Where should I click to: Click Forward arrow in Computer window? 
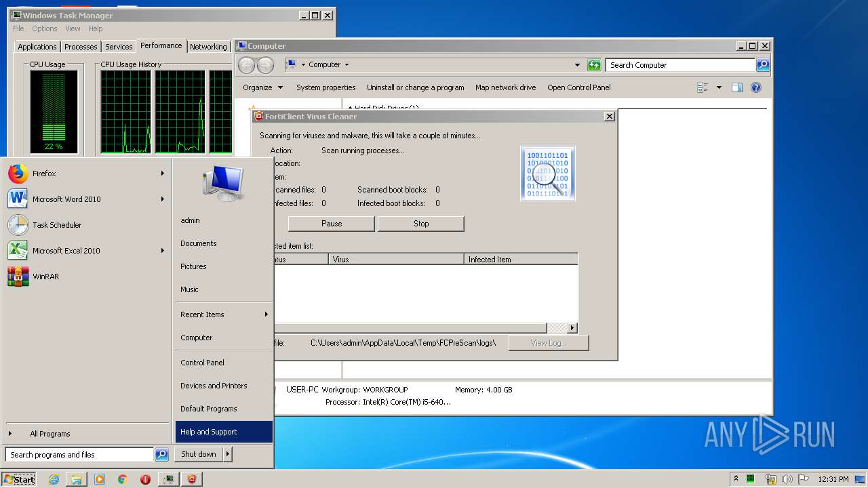pyautogui.click(x=265, y=65)
